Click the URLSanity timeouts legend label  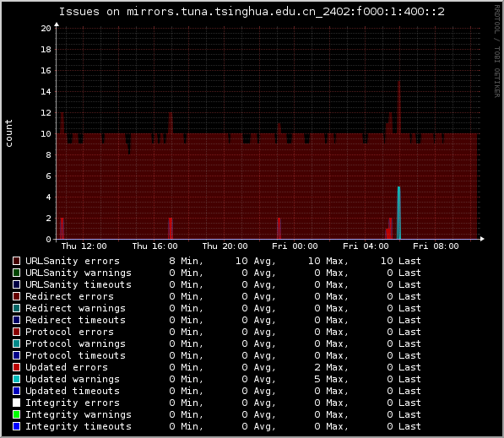tap(79, 284)
